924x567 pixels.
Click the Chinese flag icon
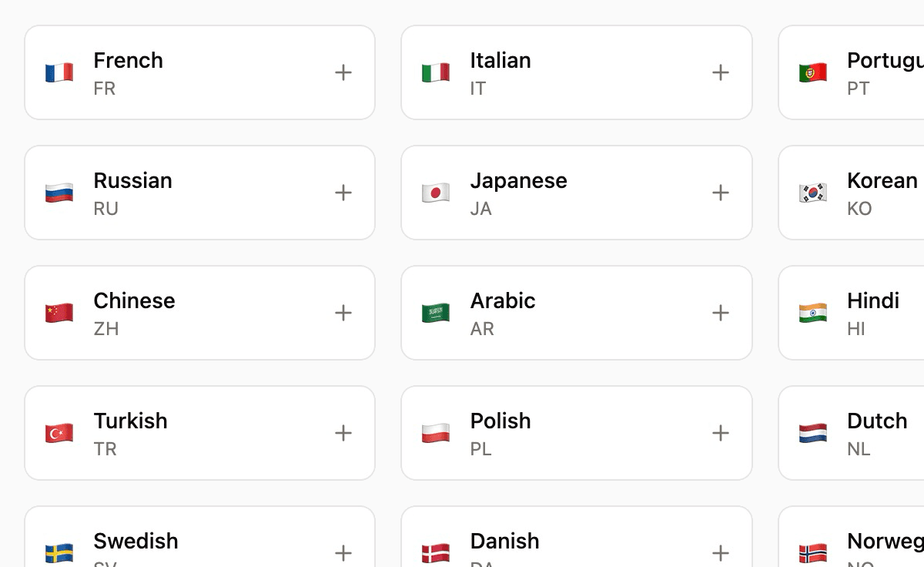pos(59,312)
